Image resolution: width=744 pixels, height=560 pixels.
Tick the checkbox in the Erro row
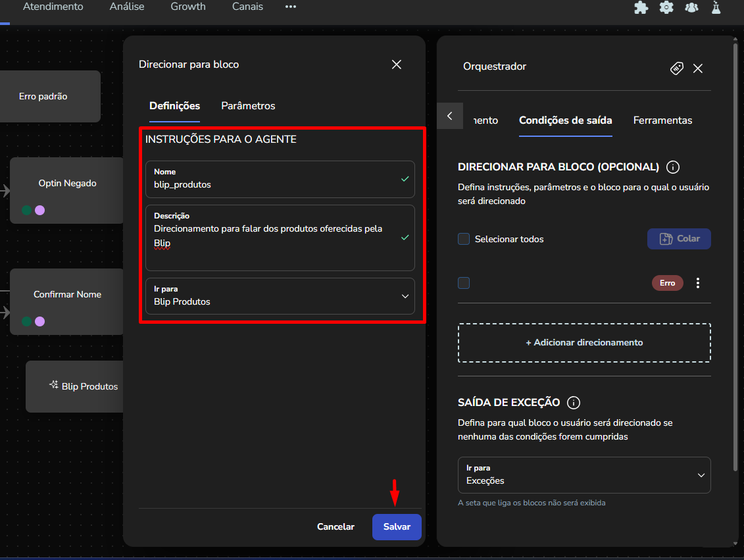pyautogui.click(x=464, y=283)
